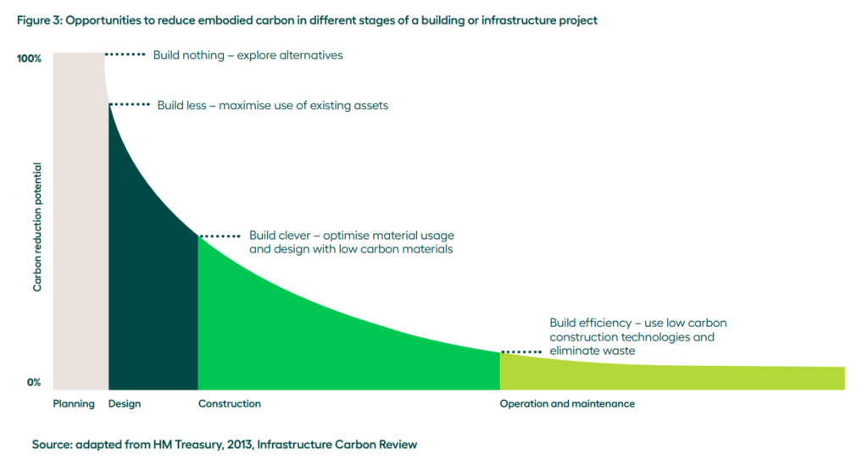868x471 pixels.
Task: Click the '0%' axis label
Action: (34, 382)
